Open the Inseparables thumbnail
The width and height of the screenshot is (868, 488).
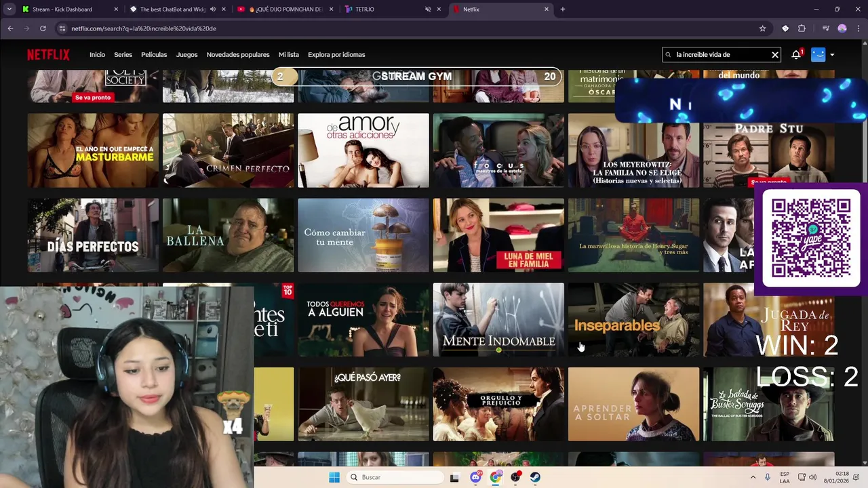633,320
